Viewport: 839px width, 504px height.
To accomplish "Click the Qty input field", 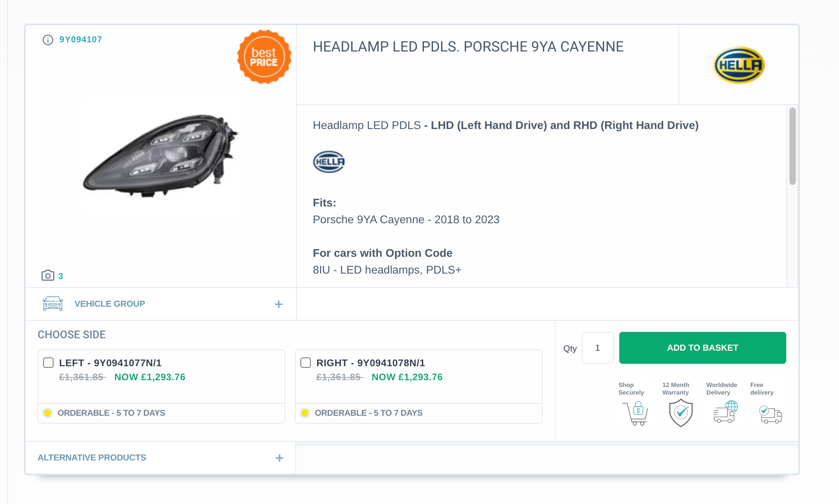I will pos(597,348).
